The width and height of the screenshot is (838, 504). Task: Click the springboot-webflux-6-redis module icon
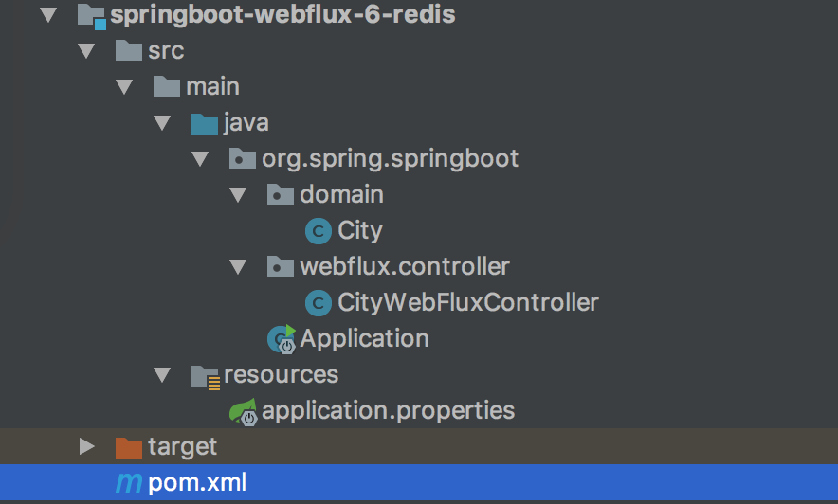(x=90, y=15)
